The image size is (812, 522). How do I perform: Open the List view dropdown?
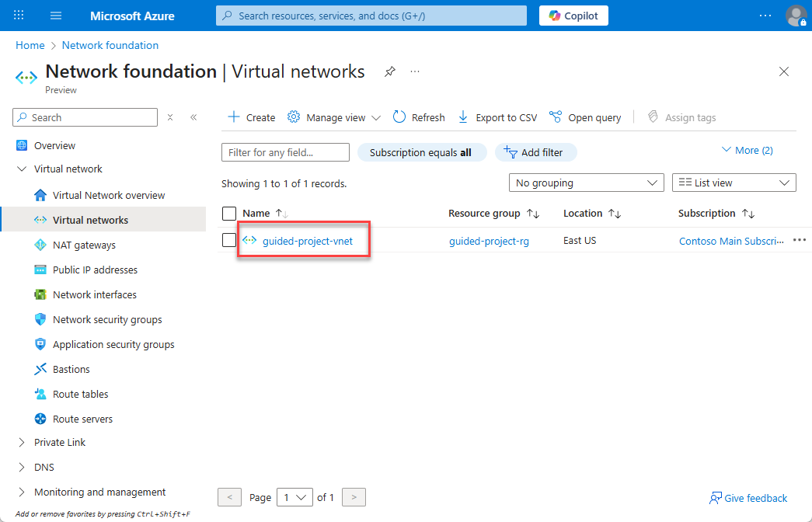[x=734, y=183]
